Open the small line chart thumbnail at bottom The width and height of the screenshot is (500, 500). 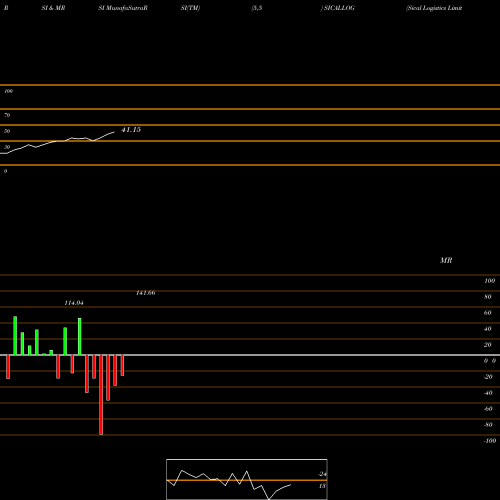click(x=247, y=479)
